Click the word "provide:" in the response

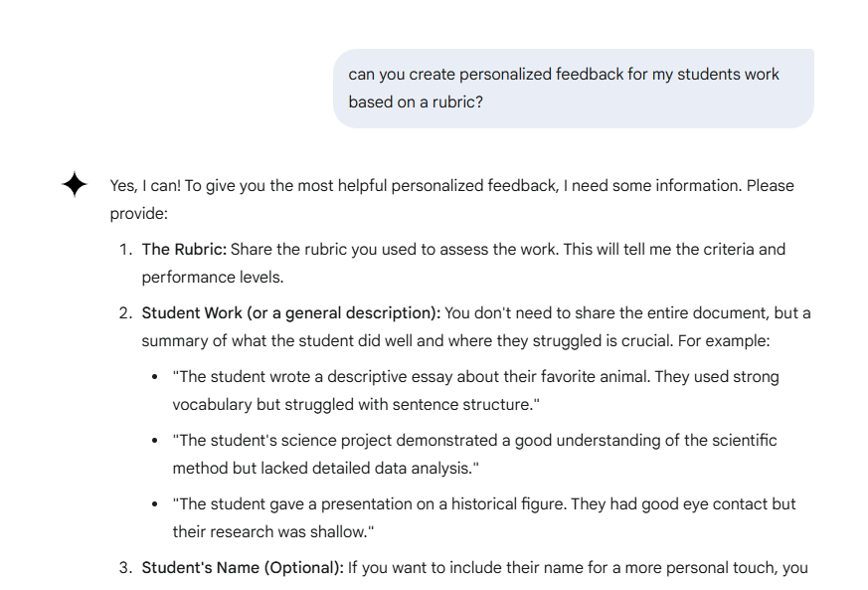pyautogui.click(x=138, y=213)
